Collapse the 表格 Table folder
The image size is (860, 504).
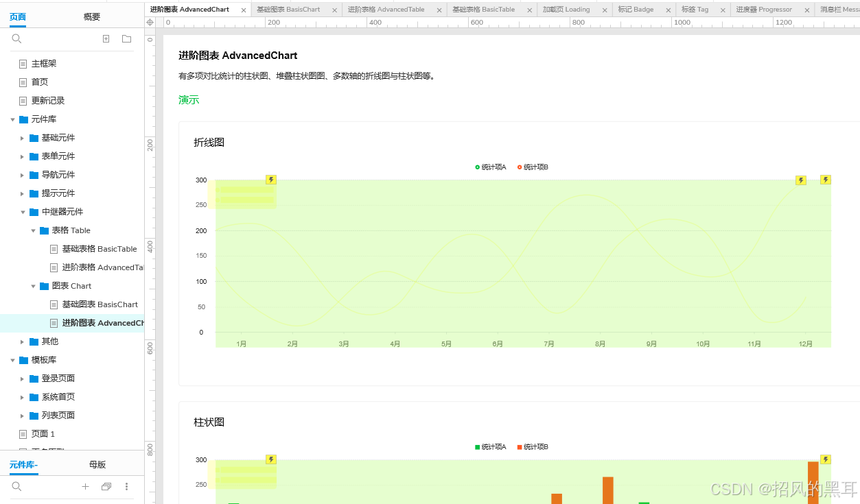click(33, 230)
